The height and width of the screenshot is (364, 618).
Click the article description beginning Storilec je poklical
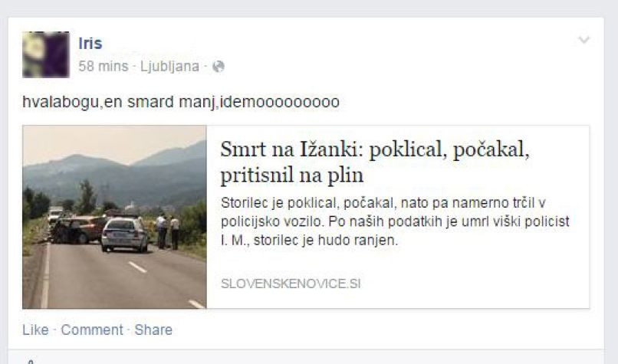point(395,221)
